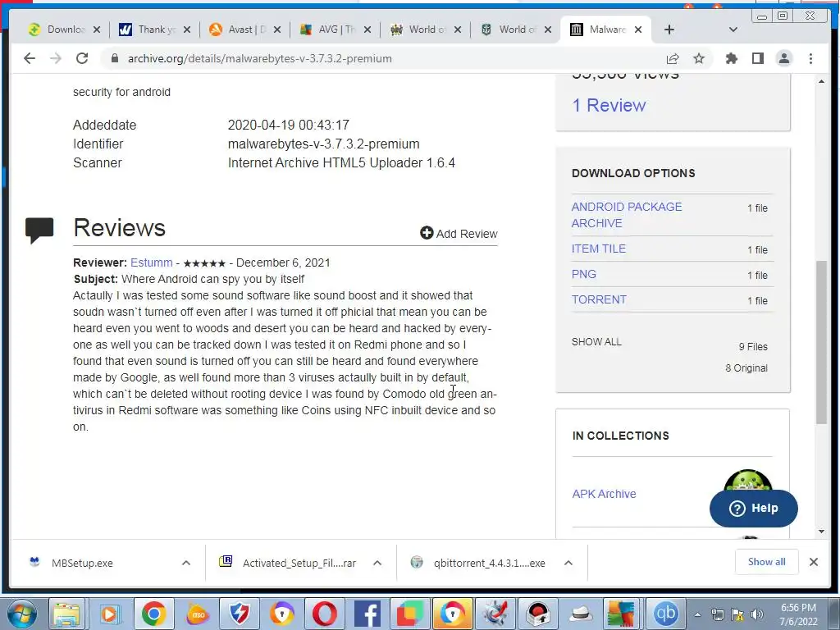Image resolution: width=840 pixels, height=630 pixels.
Task: Click Show all downloads
Action: pos(767,562)
